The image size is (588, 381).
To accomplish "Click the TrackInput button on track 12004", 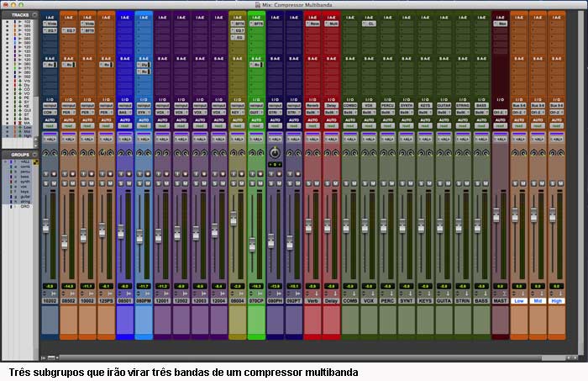I will click(214, 174).
